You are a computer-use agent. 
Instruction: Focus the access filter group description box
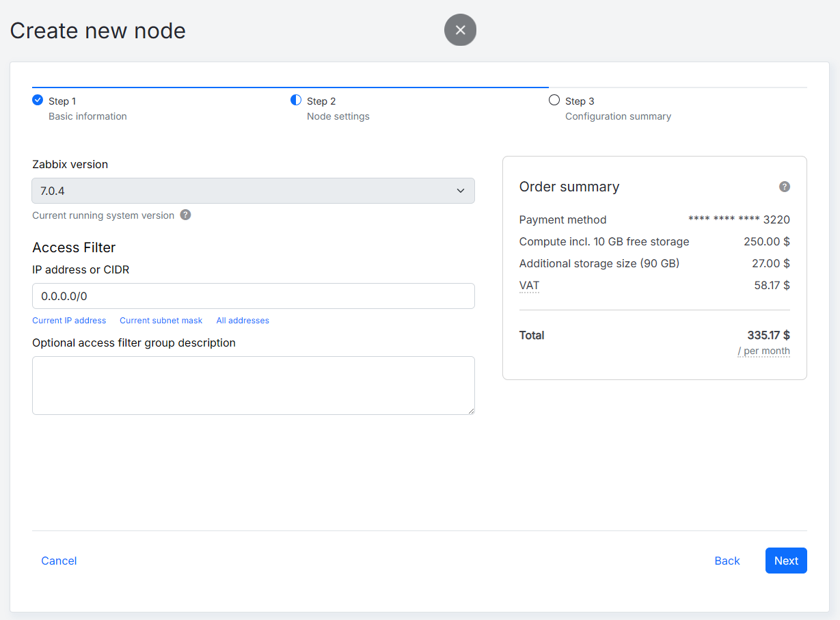pyautogui.click(x=253, y=386)
